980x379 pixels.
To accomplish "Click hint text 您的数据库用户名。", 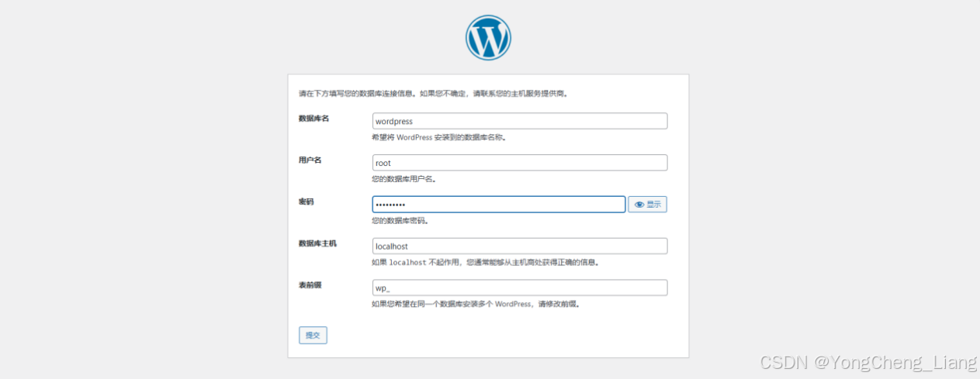I will 404,179.
